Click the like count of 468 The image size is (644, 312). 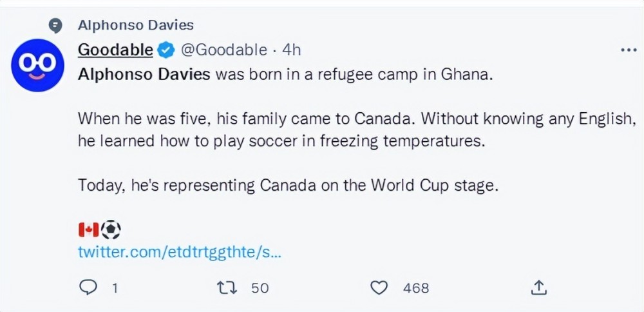[416, 288]
